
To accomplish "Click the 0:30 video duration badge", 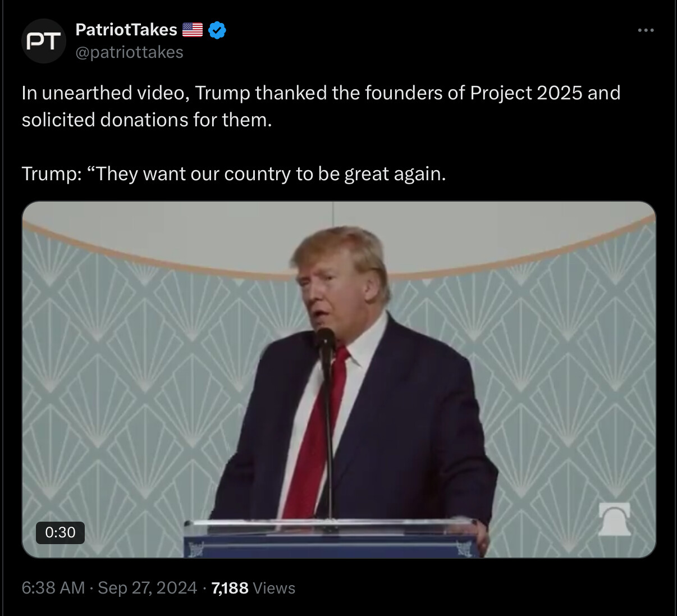I will click(60, 532).
